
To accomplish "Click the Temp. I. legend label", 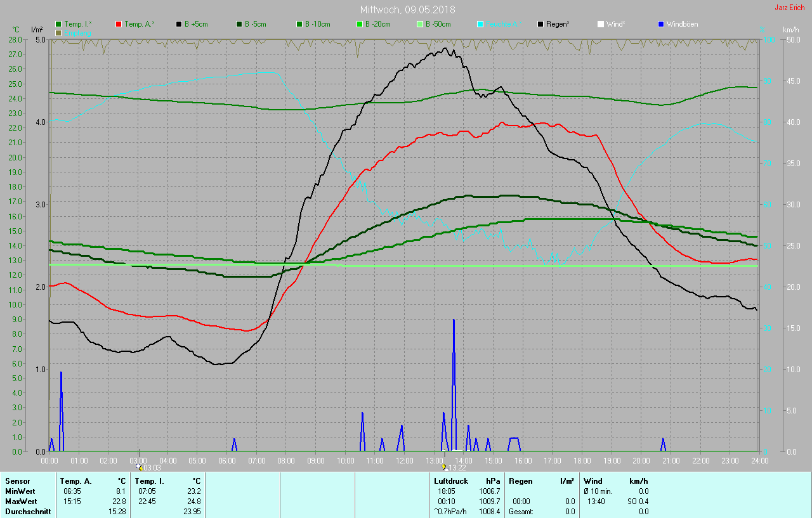I will click(x=77, y=24).
